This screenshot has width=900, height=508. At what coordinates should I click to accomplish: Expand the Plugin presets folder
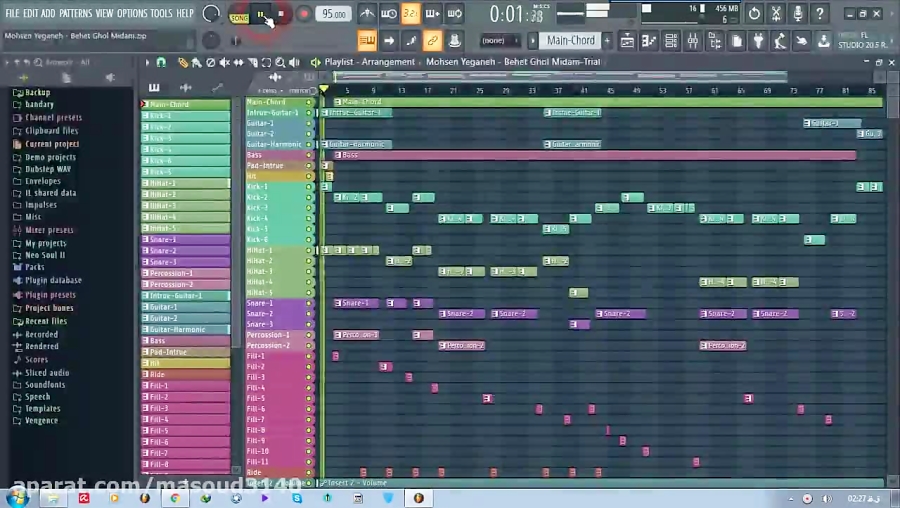tap(49, 295)
